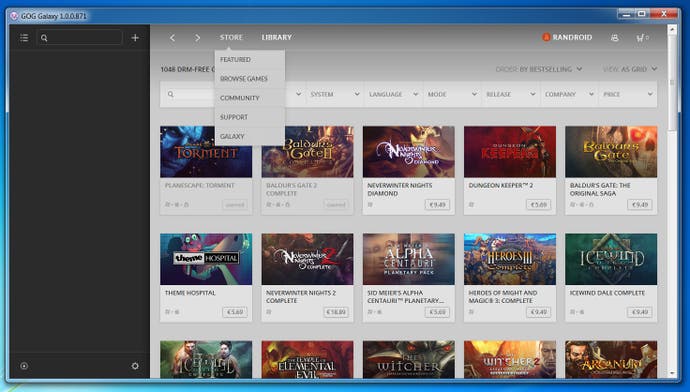Expand the MODE filter dropdown
Viewport: 690px width, 392px height.
click(452, 94)
